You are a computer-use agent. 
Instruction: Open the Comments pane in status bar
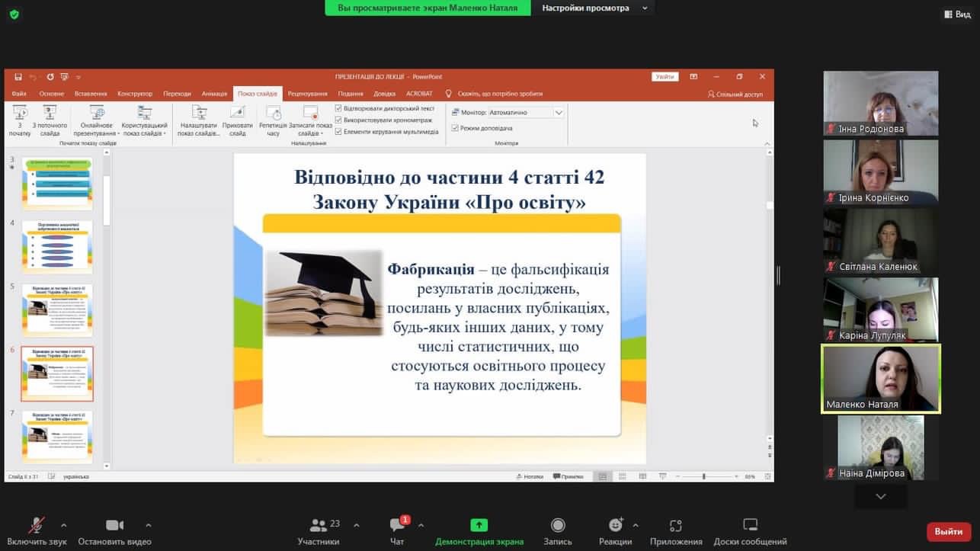pos(567,476)
